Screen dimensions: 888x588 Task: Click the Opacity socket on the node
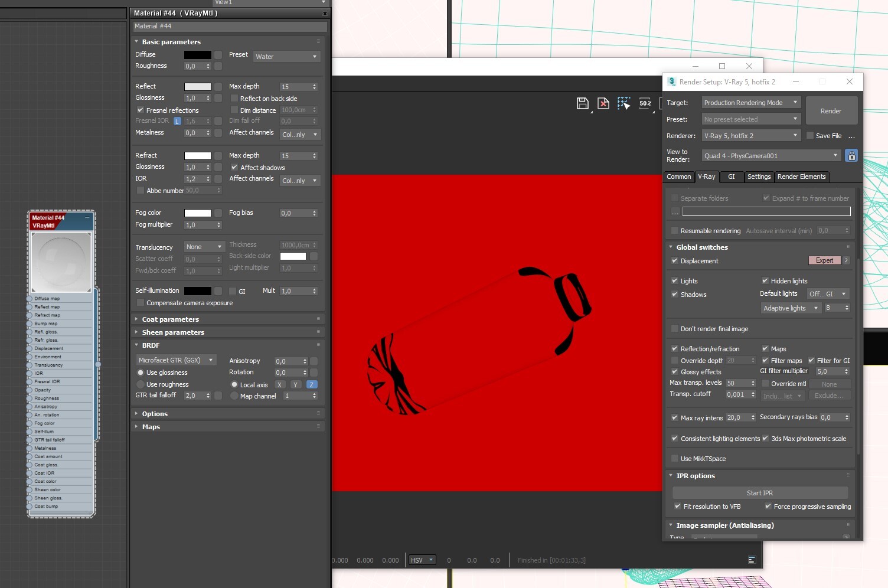(x=30, y=390)
